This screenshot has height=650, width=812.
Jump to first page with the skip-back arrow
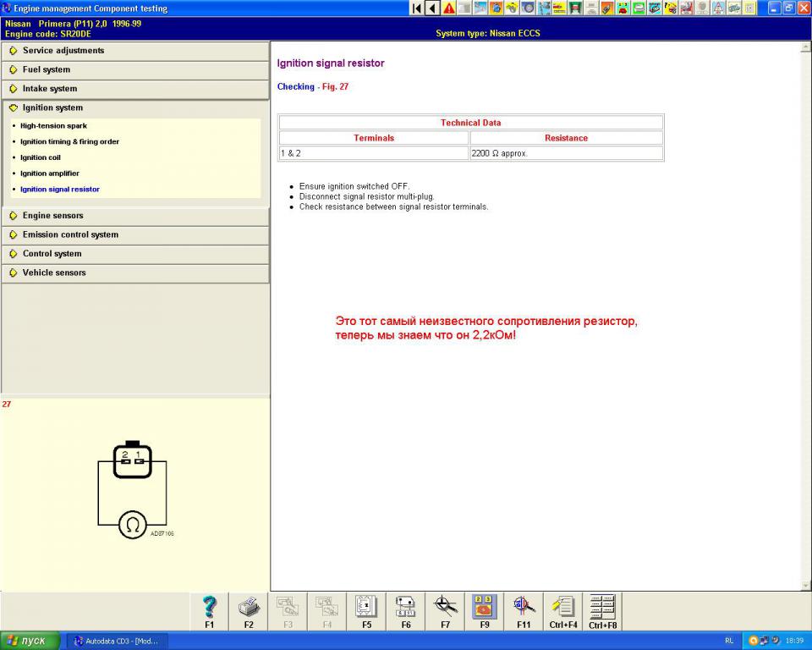pos(416,8)
